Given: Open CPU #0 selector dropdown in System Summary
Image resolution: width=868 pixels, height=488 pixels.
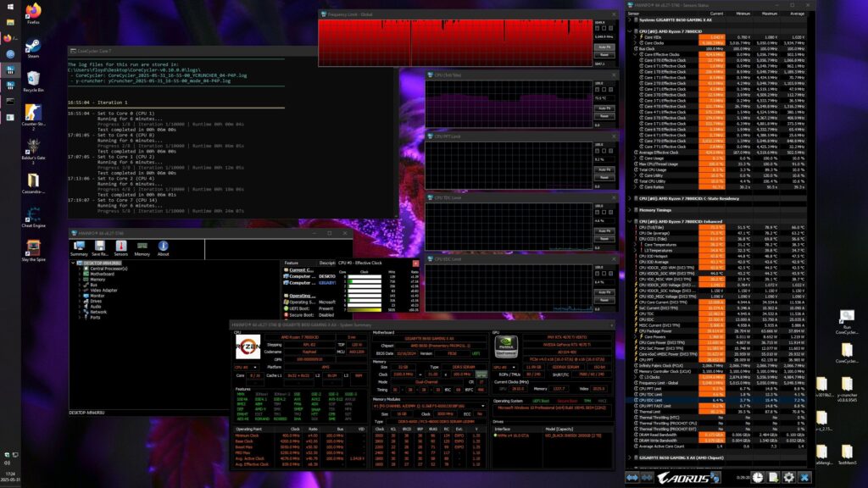Looking at the screenshot, I should 247,368.
